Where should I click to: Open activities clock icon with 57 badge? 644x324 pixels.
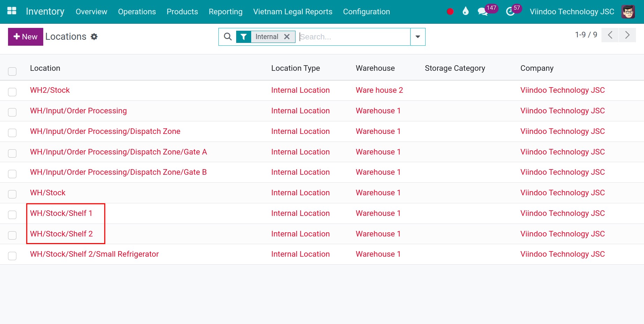[510, 12]
